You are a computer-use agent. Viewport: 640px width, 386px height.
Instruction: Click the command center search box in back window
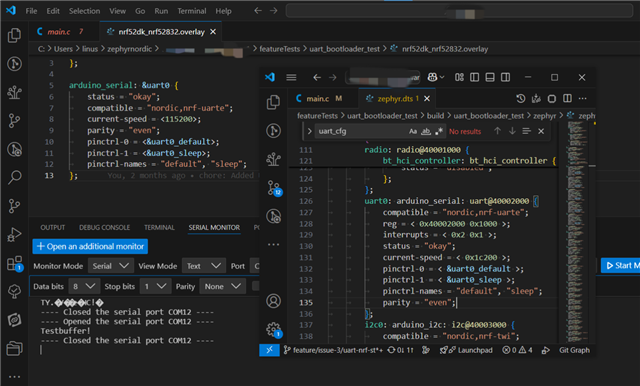[459, 11]
